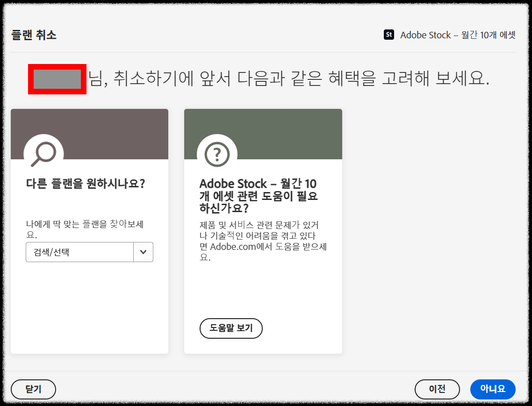Click the 검색/선택 search field
This screenshot has height=406, width=532.
(x=80, y=252)
